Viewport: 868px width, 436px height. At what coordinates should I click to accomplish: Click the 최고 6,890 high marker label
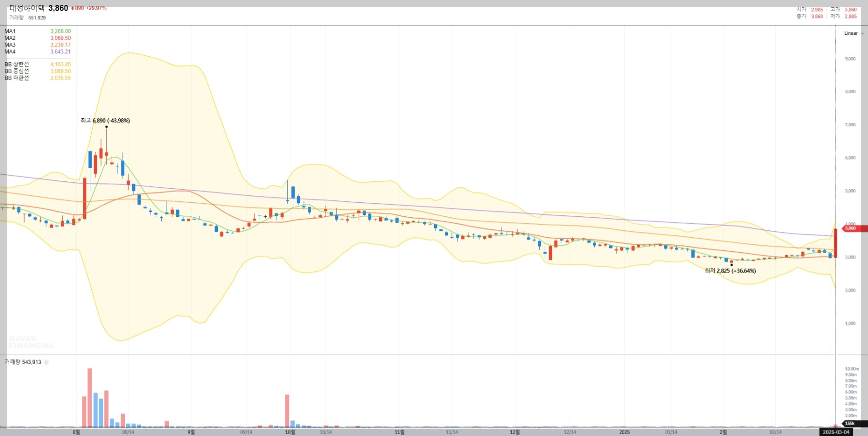105,121
